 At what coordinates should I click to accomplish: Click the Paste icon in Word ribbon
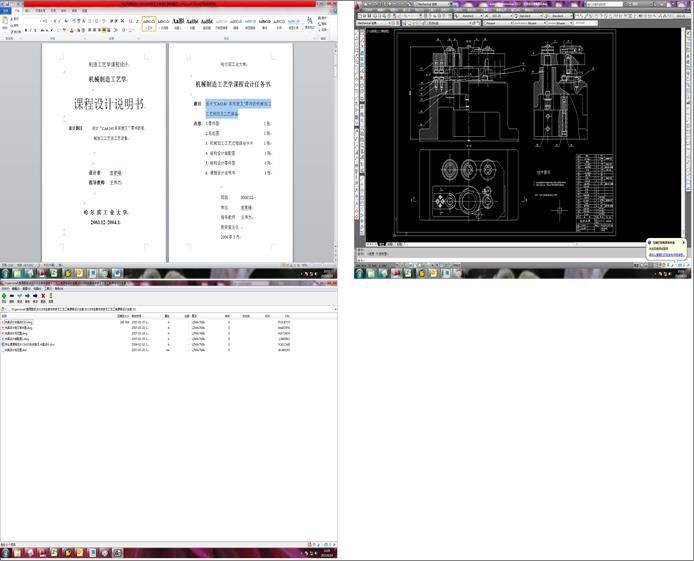(x=7, y=23)
